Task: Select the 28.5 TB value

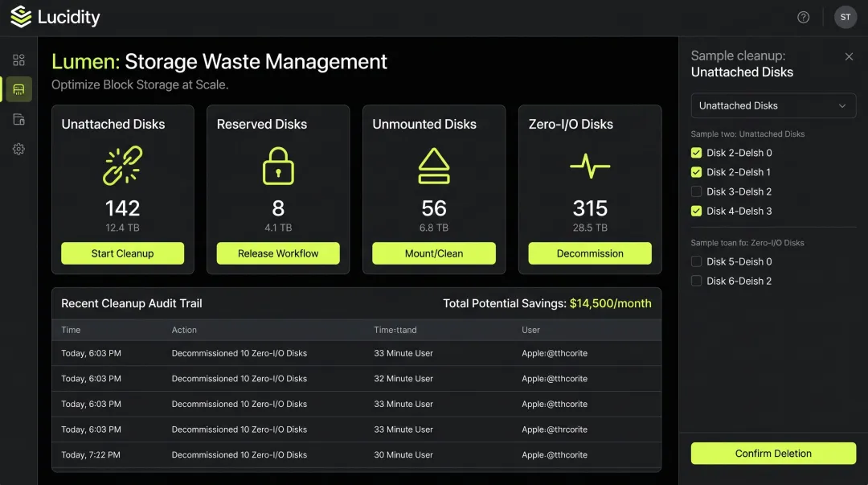Action: (590, 228)
